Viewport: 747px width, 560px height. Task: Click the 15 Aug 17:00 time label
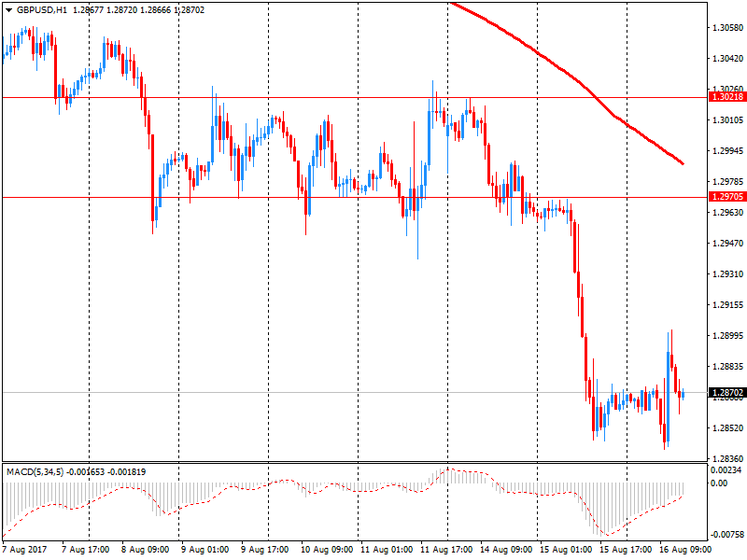coord(626,550)
